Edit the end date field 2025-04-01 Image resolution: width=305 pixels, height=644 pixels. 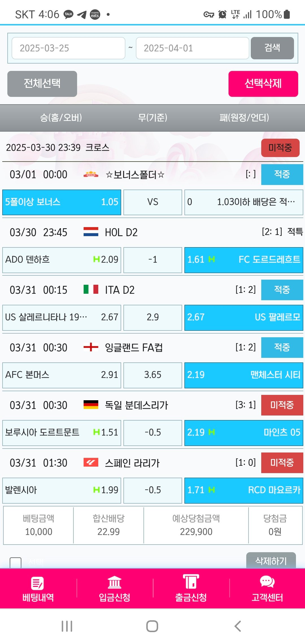click(192, 48)
